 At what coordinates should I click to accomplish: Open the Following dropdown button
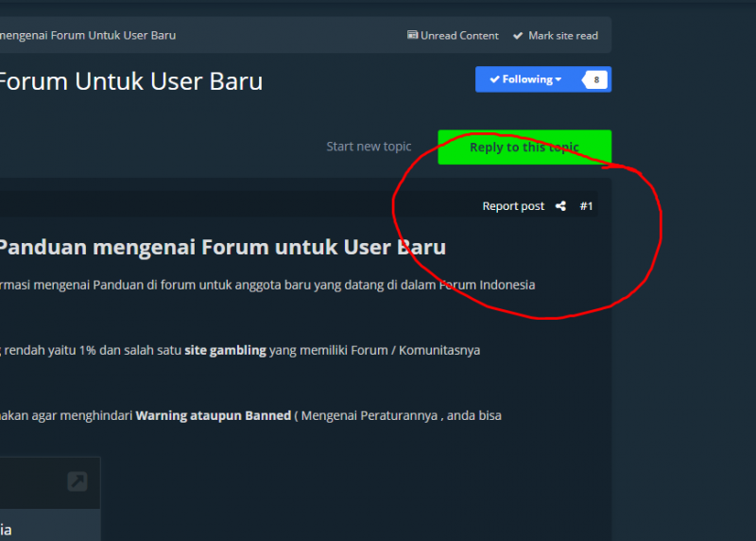[526, 79]
